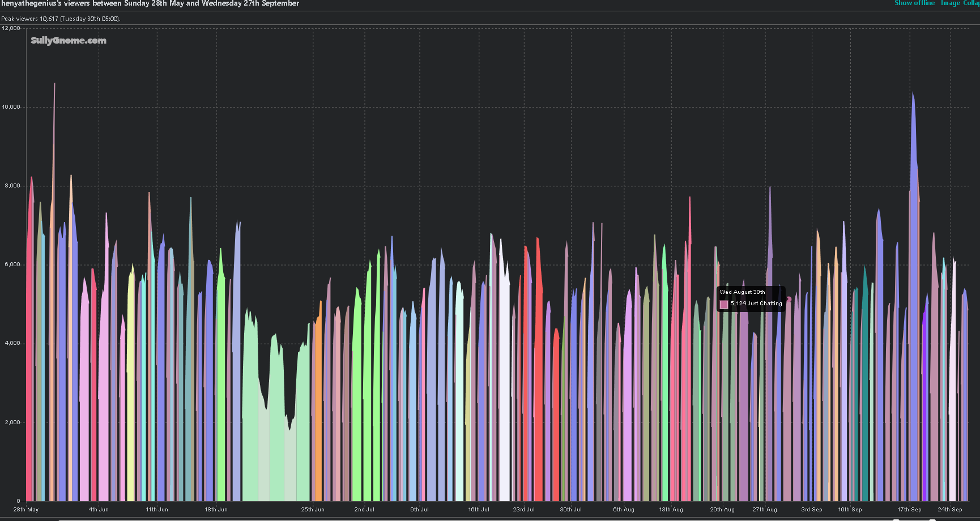Select the highlighted pink data point marker

click(789, 299)
